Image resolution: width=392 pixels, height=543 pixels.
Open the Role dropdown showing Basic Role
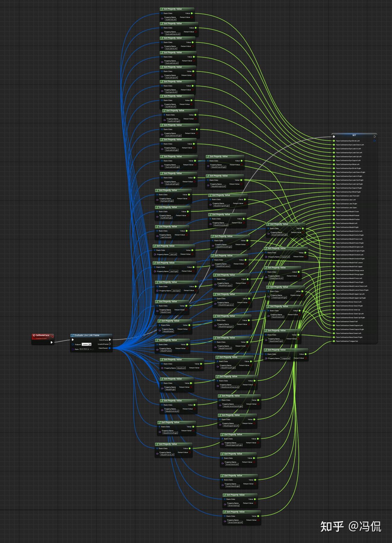point(84,349)
